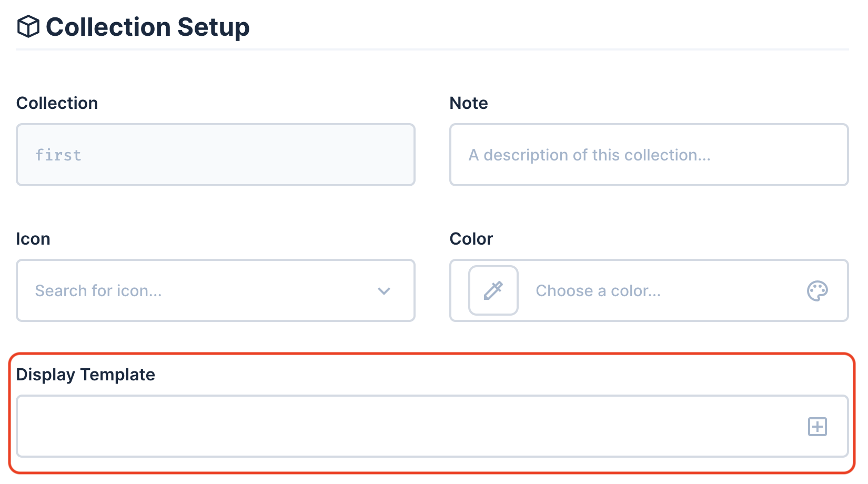Image resolution: width=868 pixels, height=484 pixels.
Task: Click the Collection Setup heading
Action: [x=147, y=26]
